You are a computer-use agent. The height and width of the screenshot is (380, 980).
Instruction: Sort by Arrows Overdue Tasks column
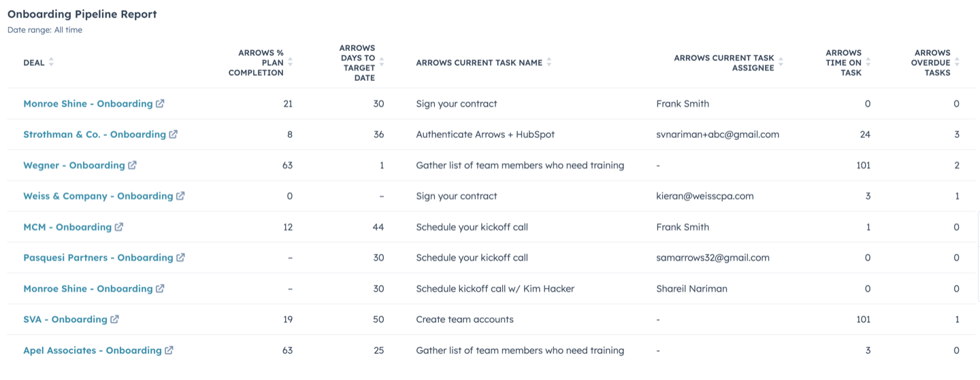coord(957,63)
